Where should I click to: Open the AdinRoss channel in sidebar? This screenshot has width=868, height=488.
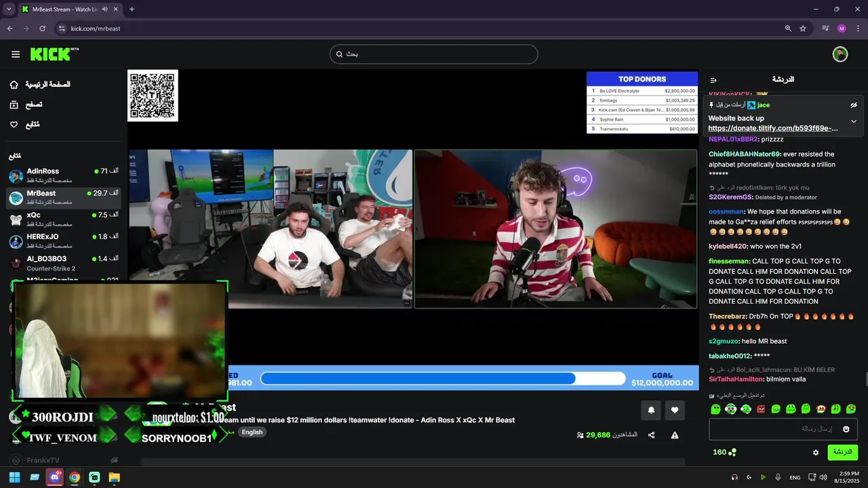pos(64,175)
